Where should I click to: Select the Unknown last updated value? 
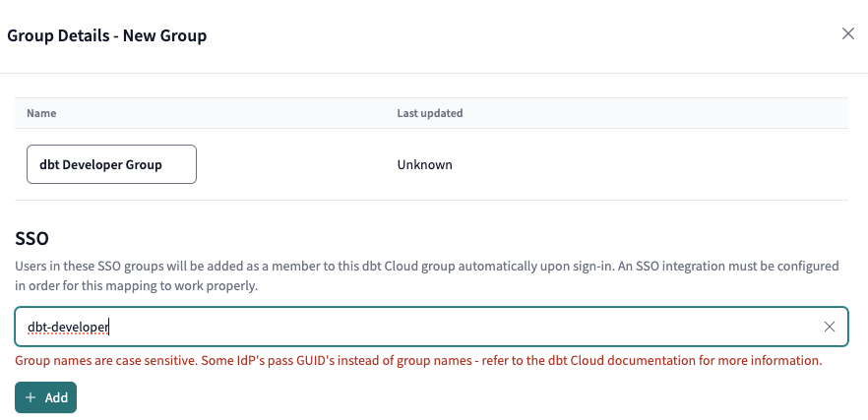(x=424, y=164)
